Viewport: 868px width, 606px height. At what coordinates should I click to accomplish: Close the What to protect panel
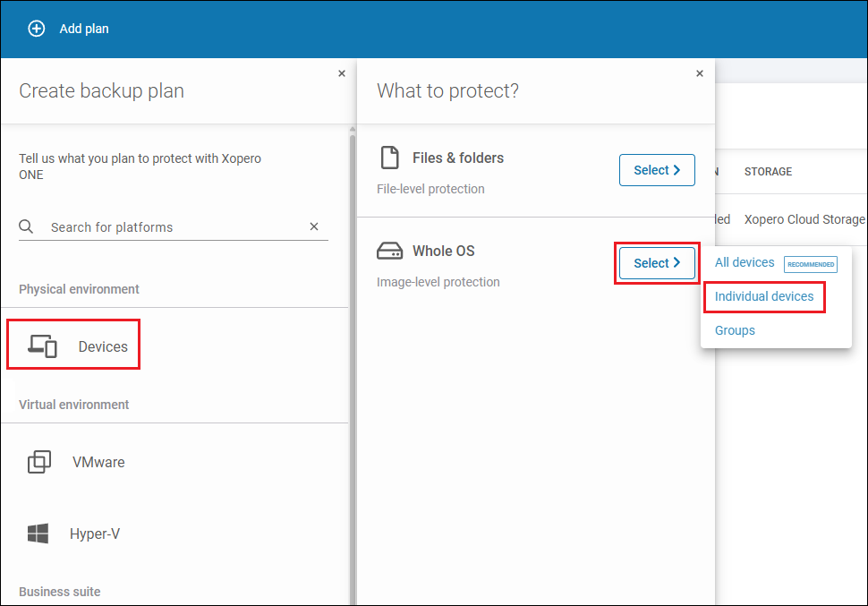click(x=699, y=73)
